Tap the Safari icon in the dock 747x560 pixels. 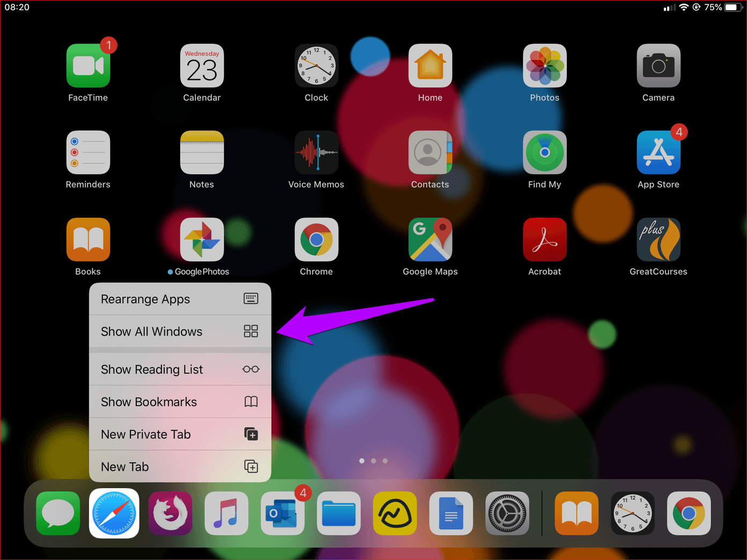click(114, 513)
